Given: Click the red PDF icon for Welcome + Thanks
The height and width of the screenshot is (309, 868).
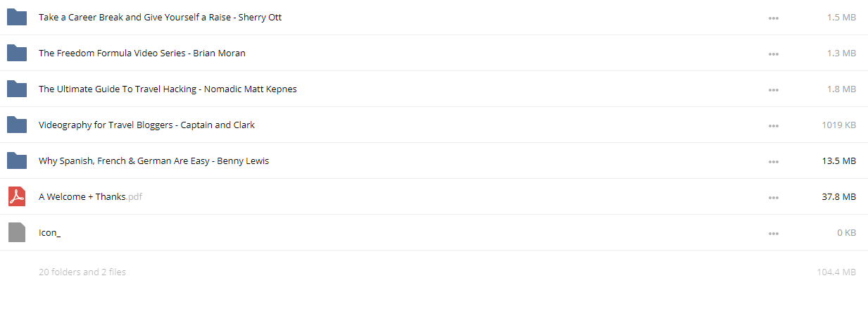Looking at the screenshot, I should coord(17,197).
